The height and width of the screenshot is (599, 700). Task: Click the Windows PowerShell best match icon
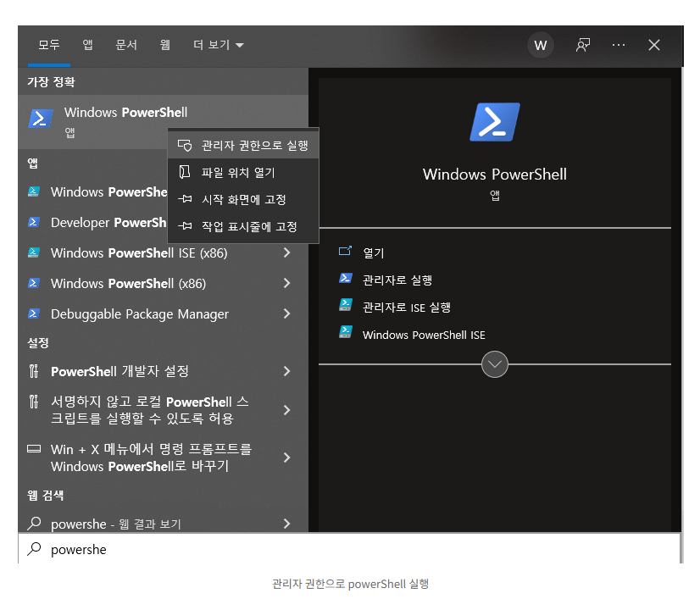41,119
